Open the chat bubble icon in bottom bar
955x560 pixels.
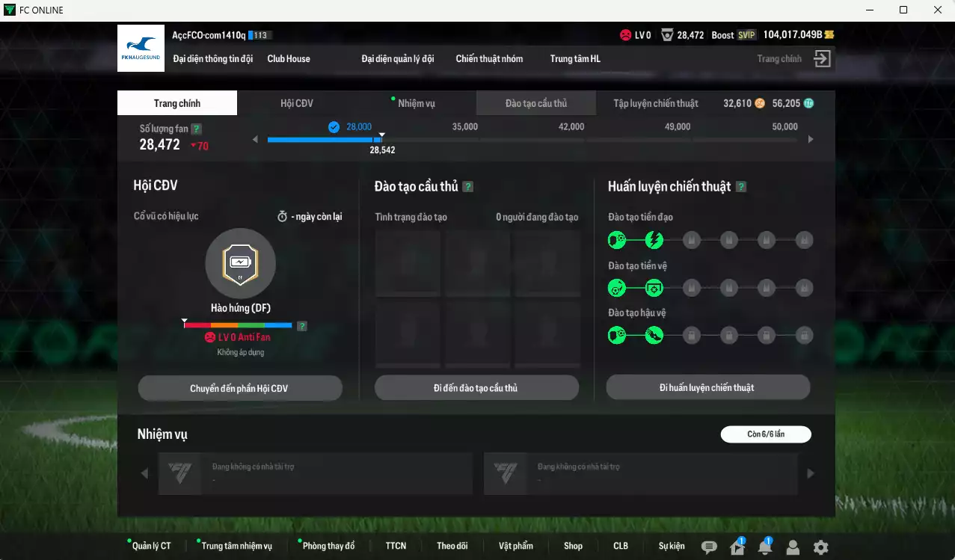[x=709, y=547]
